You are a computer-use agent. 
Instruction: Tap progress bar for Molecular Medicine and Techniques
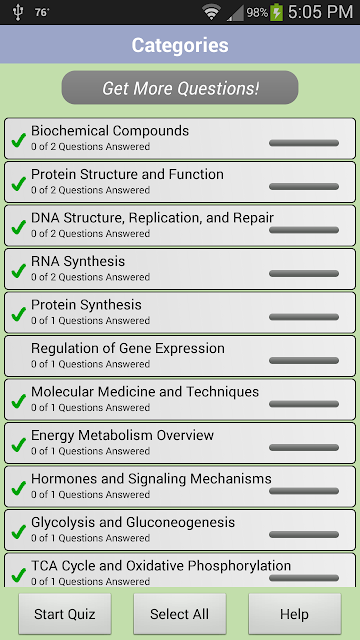click(x=304, y=404)
